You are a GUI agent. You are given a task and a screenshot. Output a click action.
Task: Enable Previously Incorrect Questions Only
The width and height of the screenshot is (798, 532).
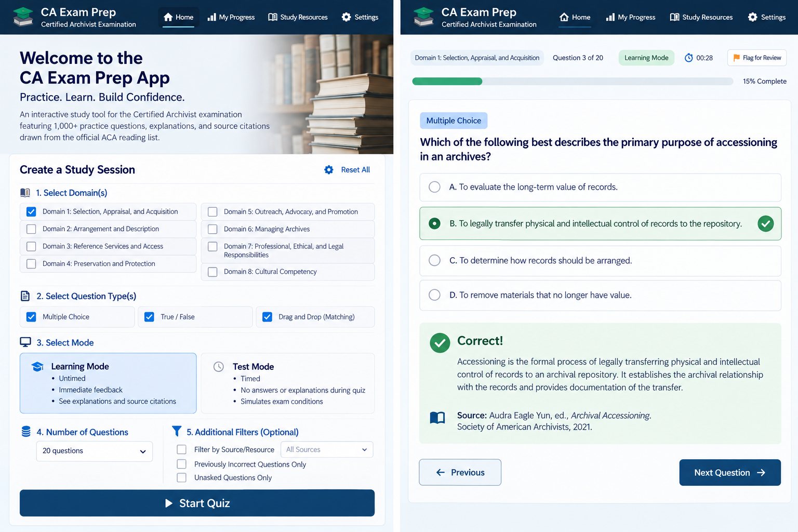tap(181, 464)
